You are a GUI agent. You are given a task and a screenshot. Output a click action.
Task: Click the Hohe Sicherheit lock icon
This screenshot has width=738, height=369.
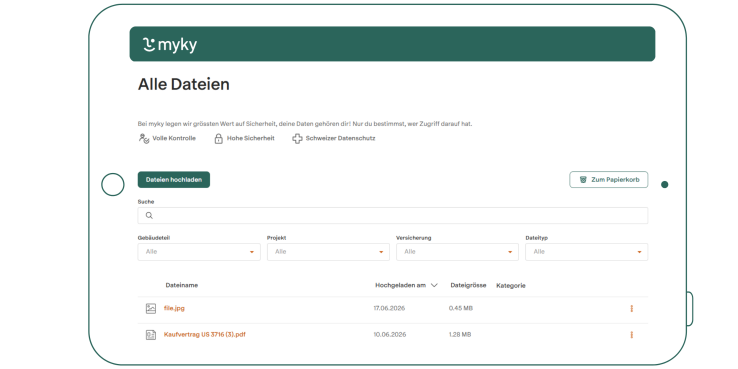(218, 138)
